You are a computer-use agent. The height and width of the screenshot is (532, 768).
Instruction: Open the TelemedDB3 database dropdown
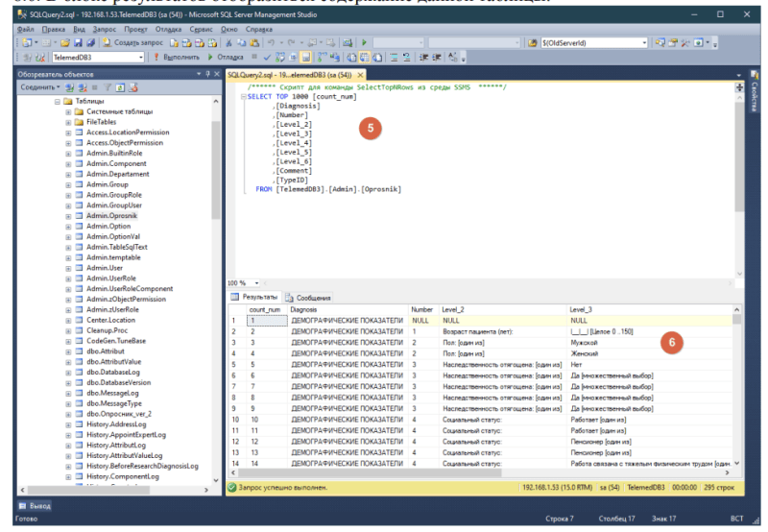coord(139,58)
